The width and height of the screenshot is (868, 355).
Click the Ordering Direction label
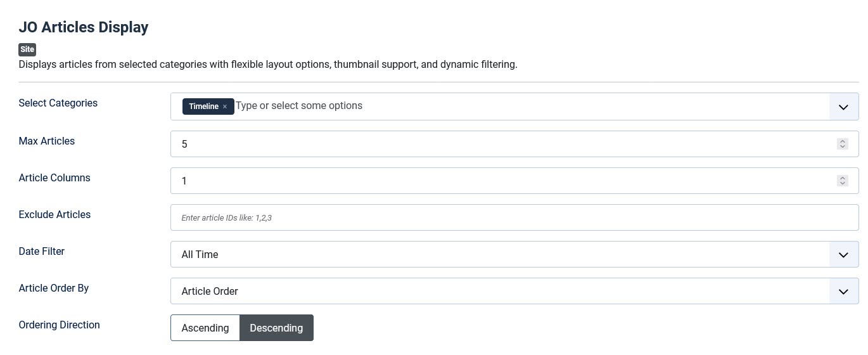coord(59,325)
